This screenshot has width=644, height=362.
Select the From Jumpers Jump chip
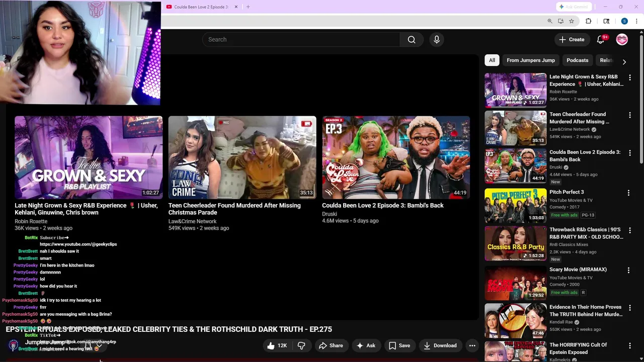coord(531,60)
